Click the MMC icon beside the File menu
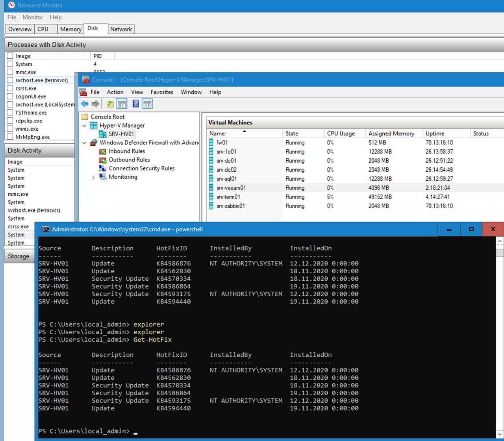 point(83,92)
